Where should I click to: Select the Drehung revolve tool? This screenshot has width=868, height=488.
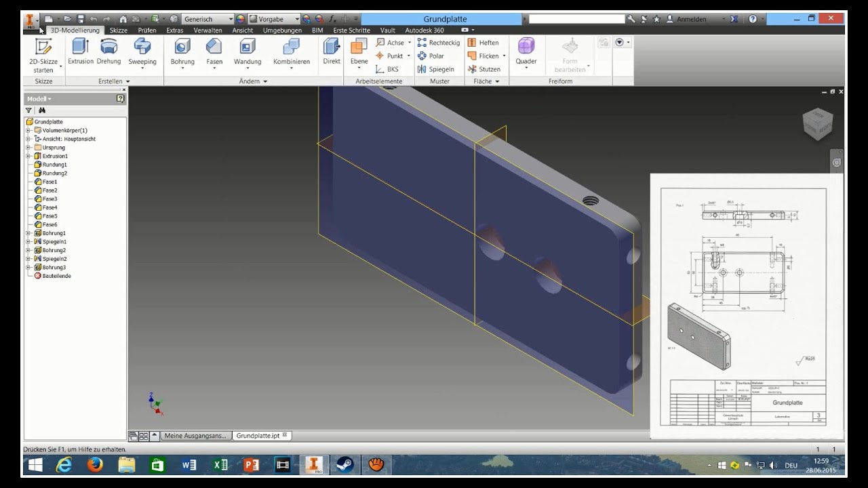click(x=108, y=52)
